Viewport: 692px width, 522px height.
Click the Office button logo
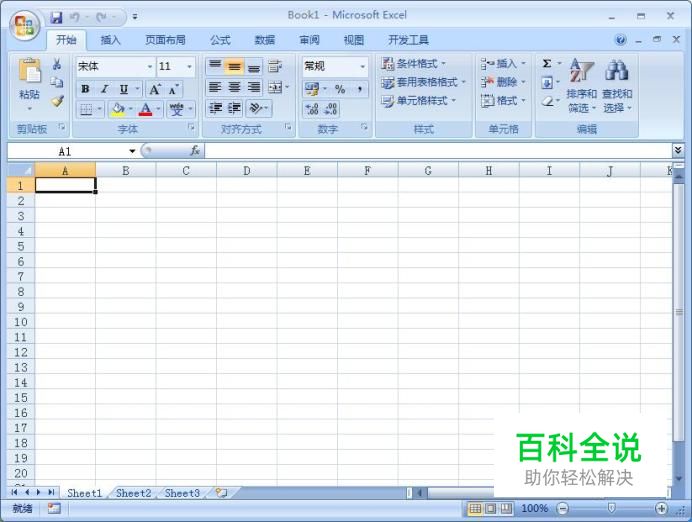point(25,25)
